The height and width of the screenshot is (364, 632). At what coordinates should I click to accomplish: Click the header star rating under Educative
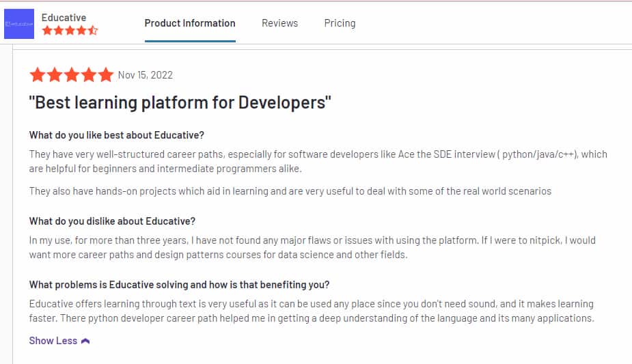coord(70,30)
